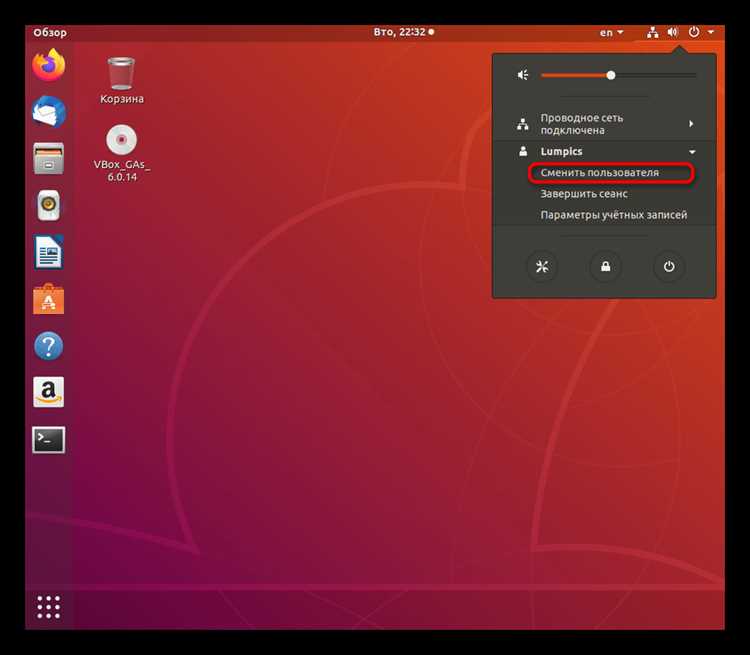Collapse the Lumpics user submenu arrow
This screenshot has height=655, width=750.
coord(692,152)
